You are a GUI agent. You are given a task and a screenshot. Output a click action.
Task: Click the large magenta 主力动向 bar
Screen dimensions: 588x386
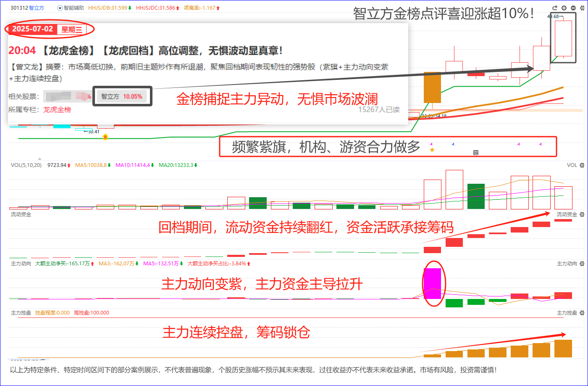point(432,284)
